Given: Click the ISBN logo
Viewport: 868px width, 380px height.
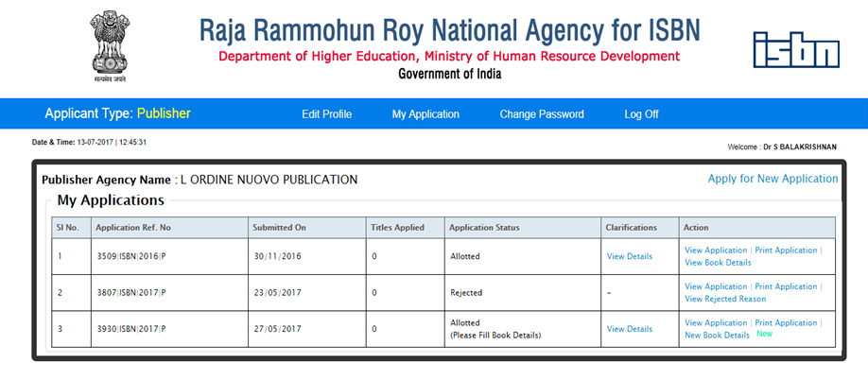Looking at the screenshot, I should point(795,49).
